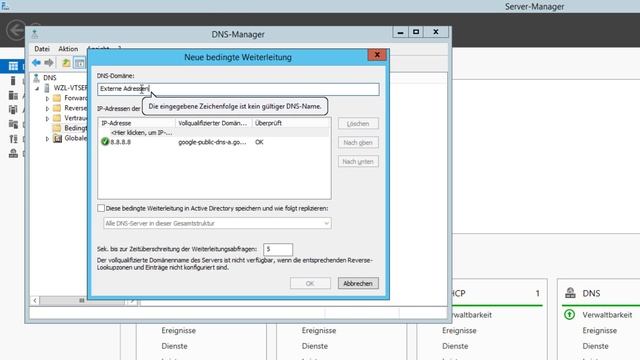Click the DNS-Manager title bar app icon
The image size is (640, 360).
(x=35, y=34)
